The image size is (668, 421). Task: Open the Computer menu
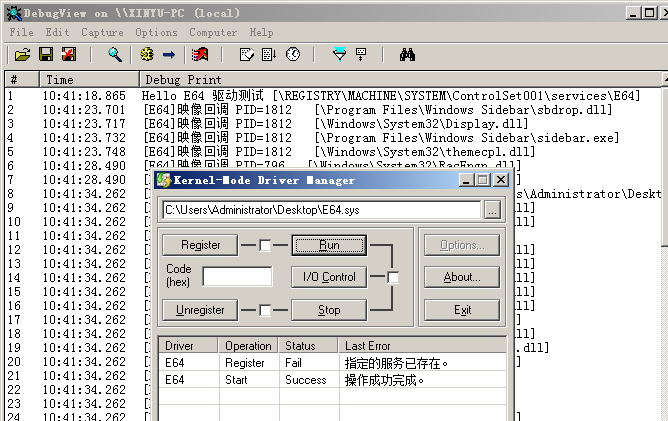click(213, 32)
